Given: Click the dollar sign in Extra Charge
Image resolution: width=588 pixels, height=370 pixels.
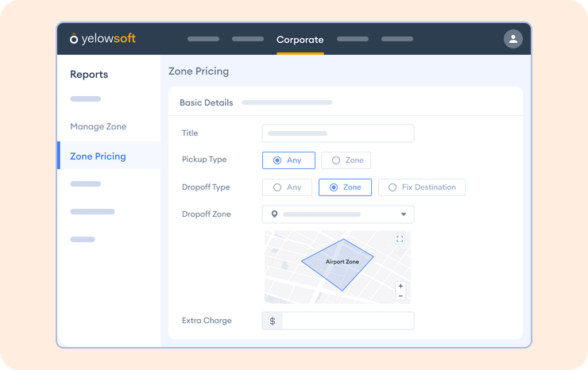Looking at the screenshot, I should [273, 321].
